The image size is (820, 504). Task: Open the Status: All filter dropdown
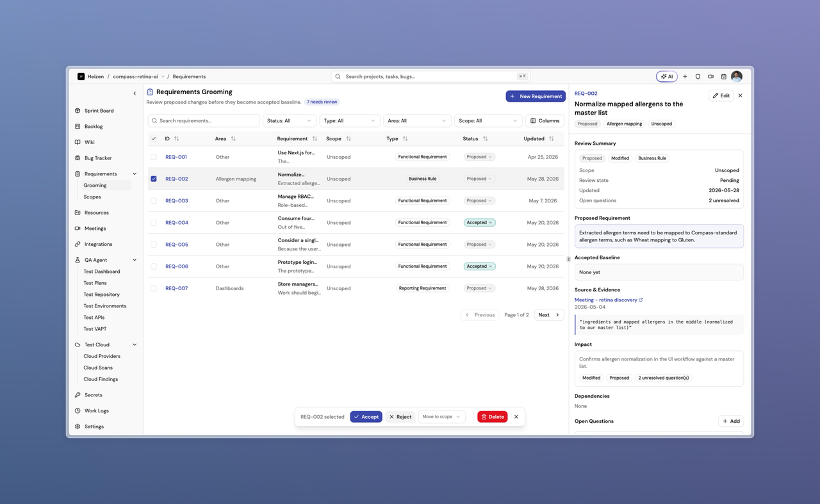(x=290, y=120)
